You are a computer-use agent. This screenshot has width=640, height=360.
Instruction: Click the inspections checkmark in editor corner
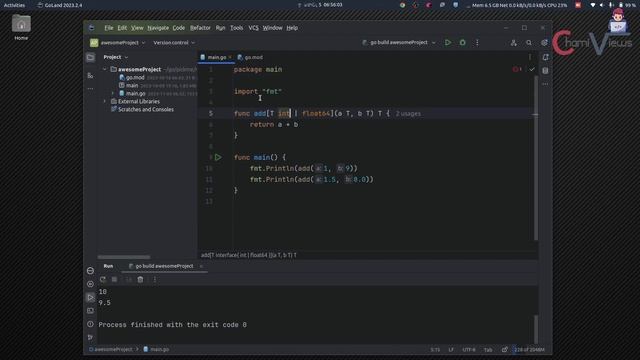(x=532, y=69)
